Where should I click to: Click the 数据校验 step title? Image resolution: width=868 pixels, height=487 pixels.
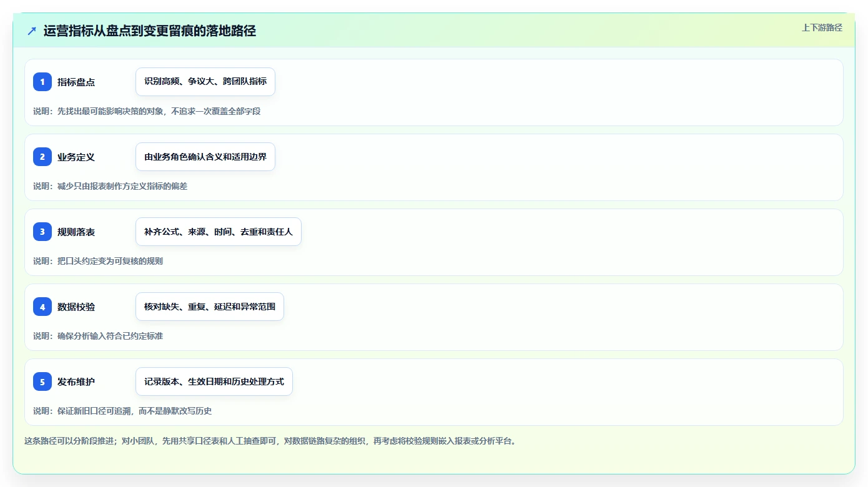coord(76,307)
